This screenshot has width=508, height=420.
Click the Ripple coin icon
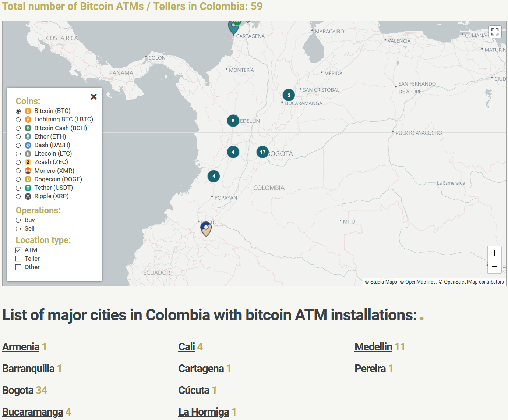click(x=28, y=196)
